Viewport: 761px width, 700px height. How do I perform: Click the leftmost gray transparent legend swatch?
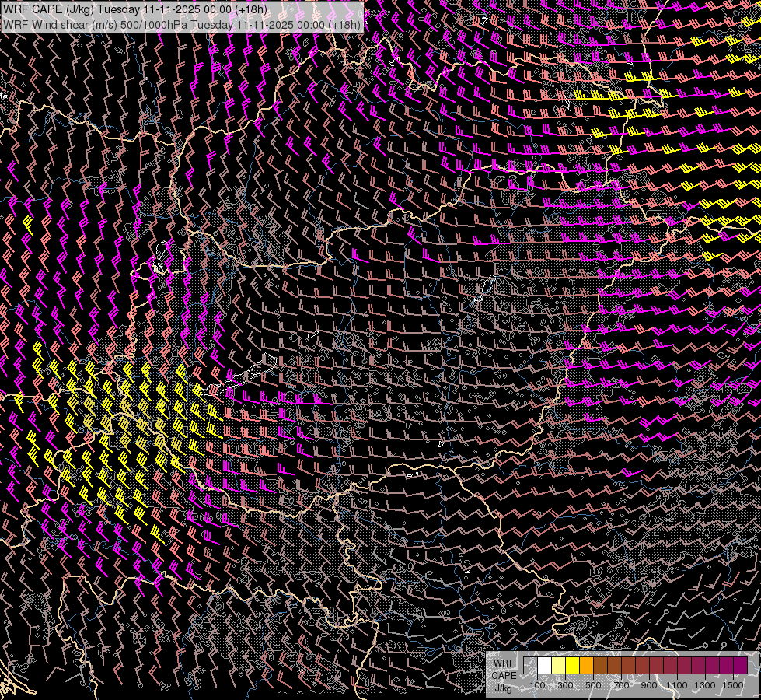click(530, 666)
